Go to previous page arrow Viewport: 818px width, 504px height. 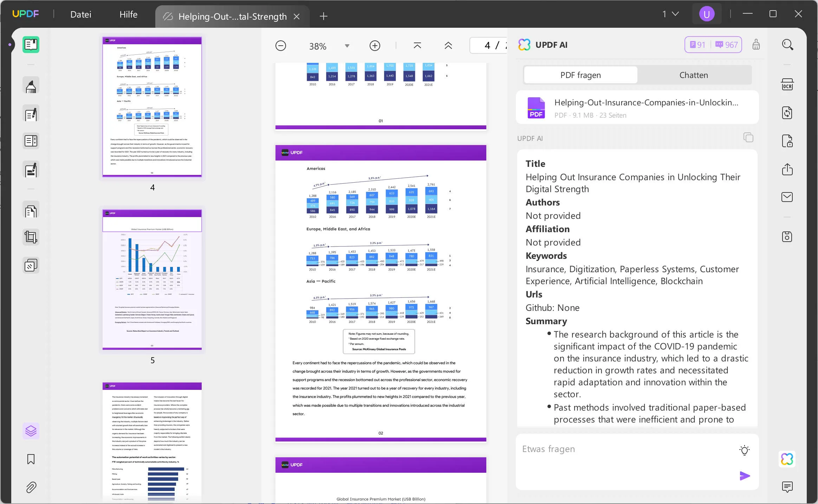click(448, 46)
